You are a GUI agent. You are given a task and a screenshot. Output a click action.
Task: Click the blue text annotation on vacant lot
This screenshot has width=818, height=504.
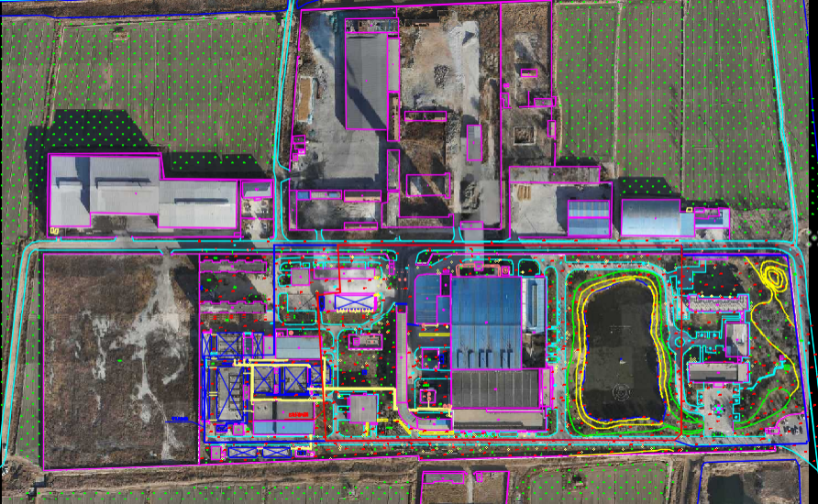coord(179,418)
